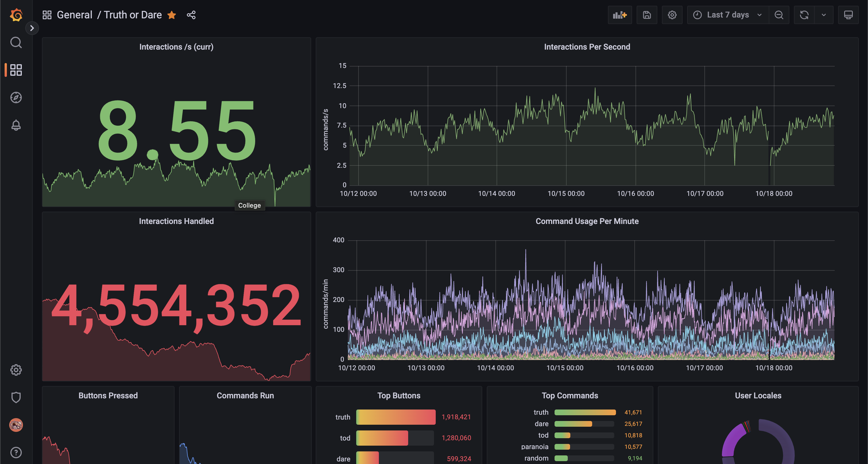
Task: Open the Help question mark icon
Action: [x=16, y=453]
